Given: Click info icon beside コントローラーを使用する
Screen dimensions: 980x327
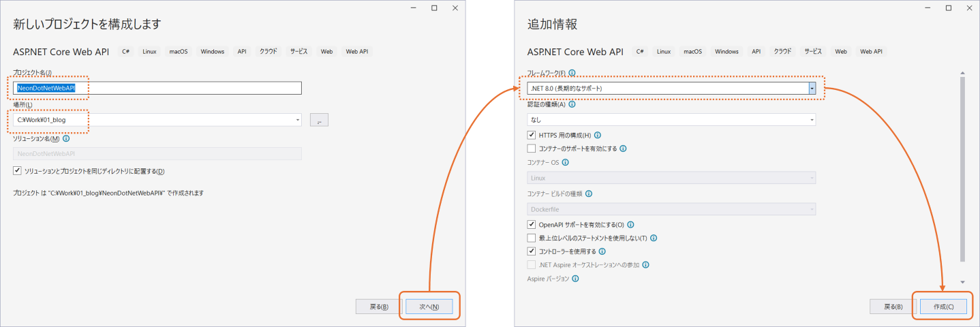Looking at the screenshot, I should [x=602, y=251].
